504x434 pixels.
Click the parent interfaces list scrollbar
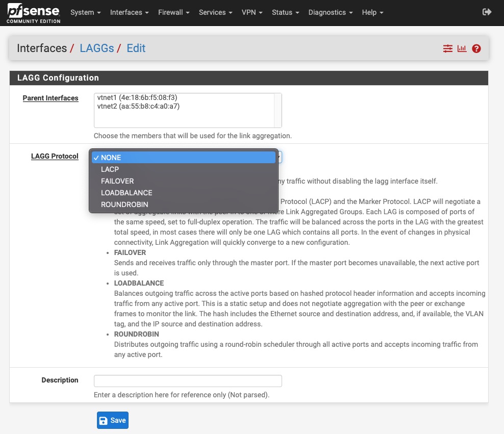(x=278, y=110)
